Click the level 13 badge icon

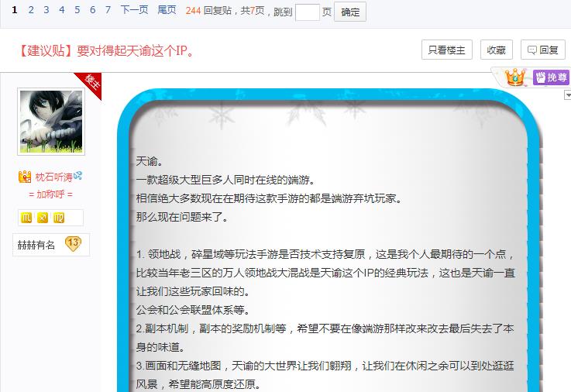pyautogui.click(x=74, y=244)
